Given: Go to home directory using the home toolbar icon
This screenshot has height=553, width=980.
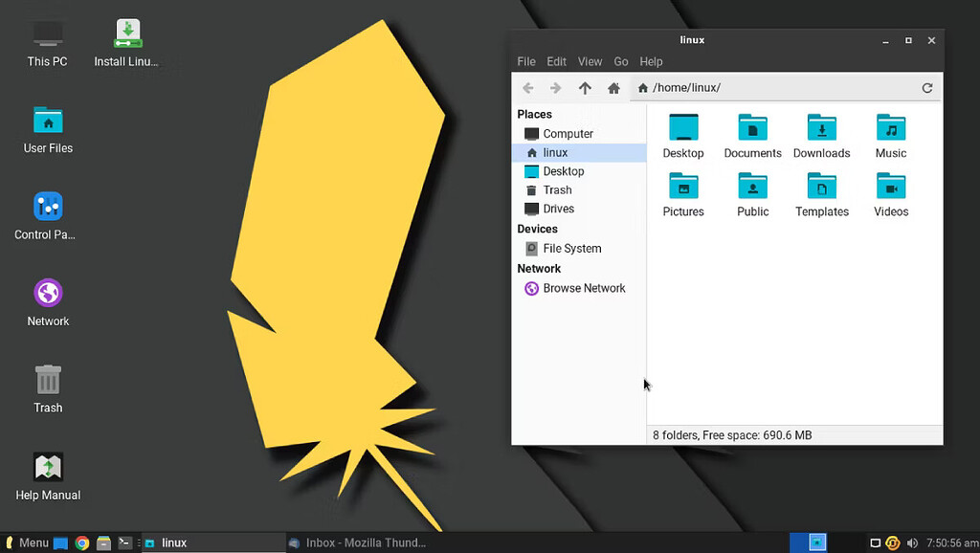Looking at the screenshot, I should [x=613, y=87].
